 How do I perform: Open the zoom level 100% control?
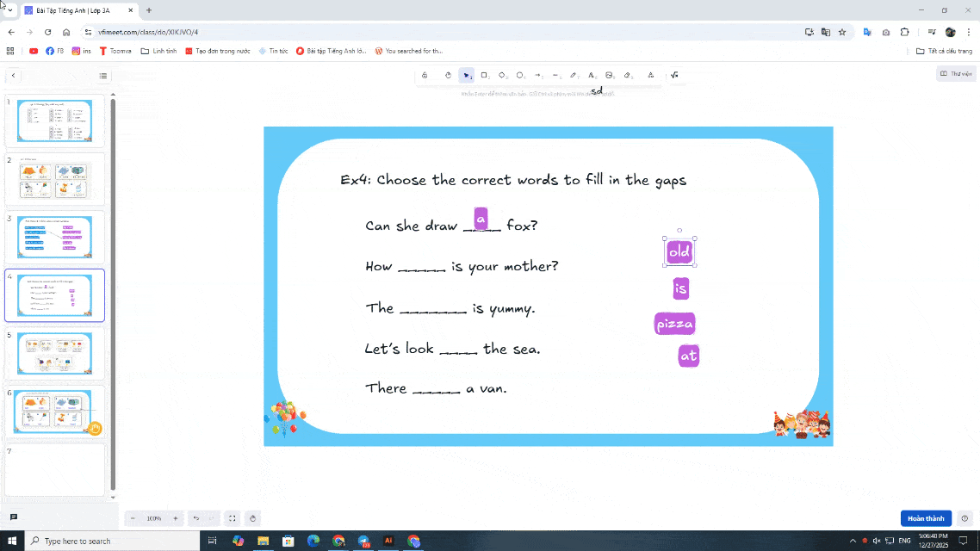pos(154,518)
